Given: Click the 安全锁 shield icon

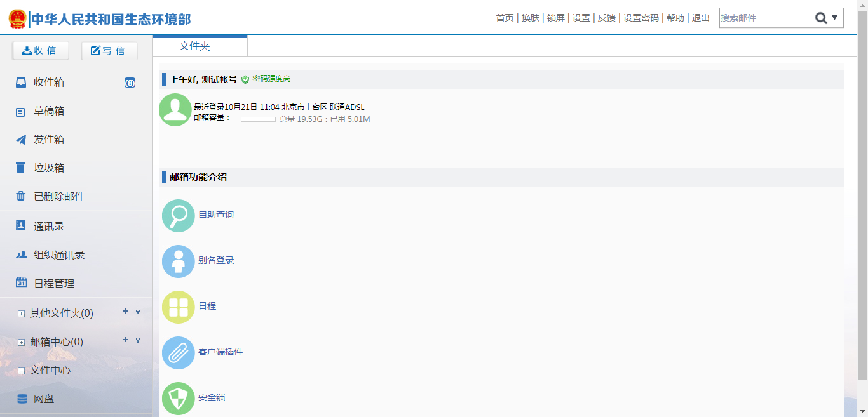Looking at the screenshot, I should pos(178,398).
